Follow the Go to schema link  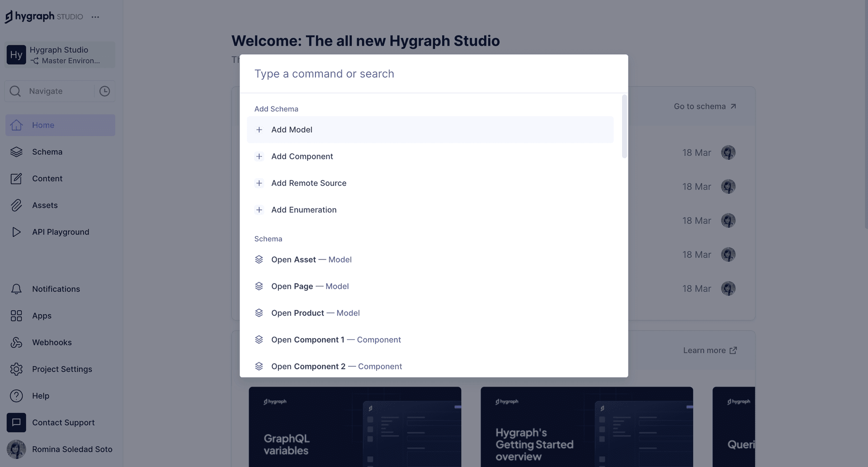[705, 106]
